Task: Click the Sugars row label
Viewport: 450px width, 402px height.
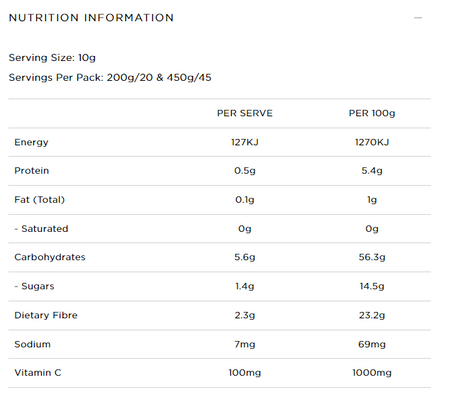Action: click(x=34, y=286)
